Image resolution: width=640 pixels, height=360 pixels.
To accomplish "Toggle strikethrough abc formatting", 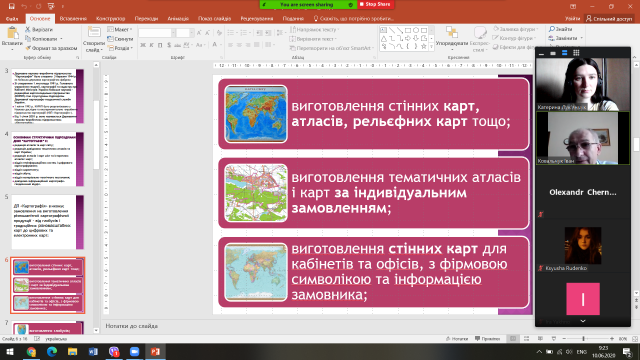I will 178,45.
